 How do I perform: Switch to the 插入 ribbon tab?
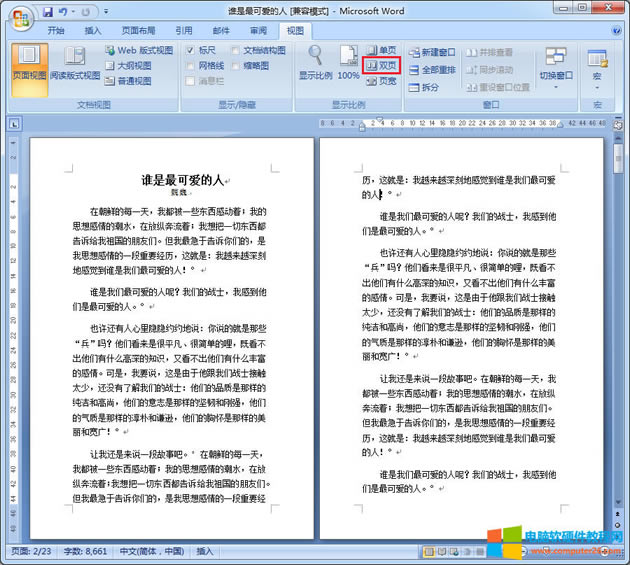[93, 30]
